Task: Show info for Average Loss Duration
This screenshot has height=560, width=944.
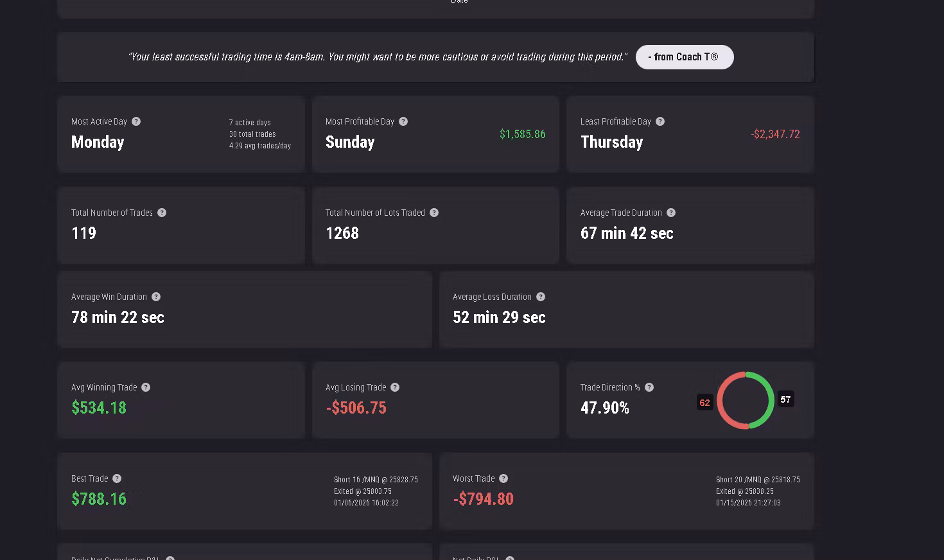Action: point(541,297)
